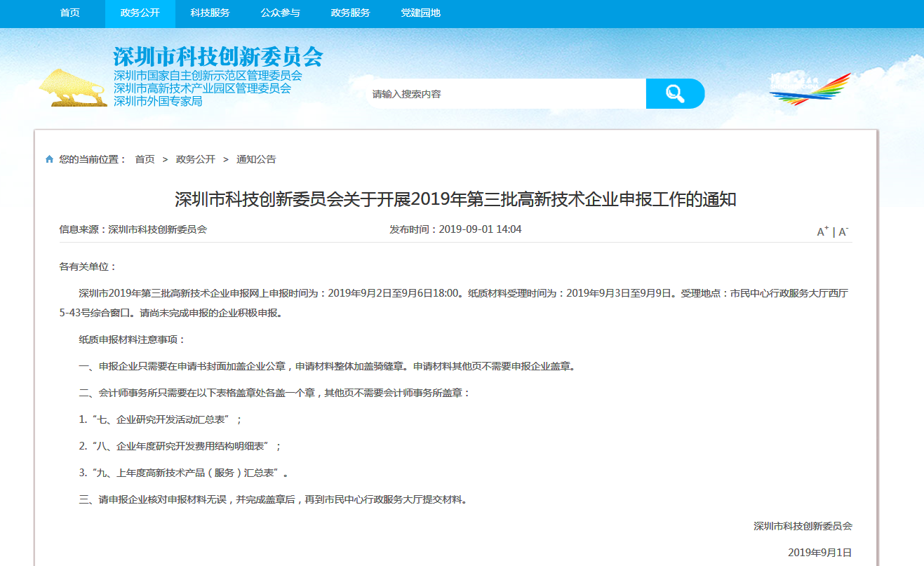The width and height of the screenshot is (924, 566).
Task: Click the notice title heading about 高新技术企业申报
Action: [462, 198]
